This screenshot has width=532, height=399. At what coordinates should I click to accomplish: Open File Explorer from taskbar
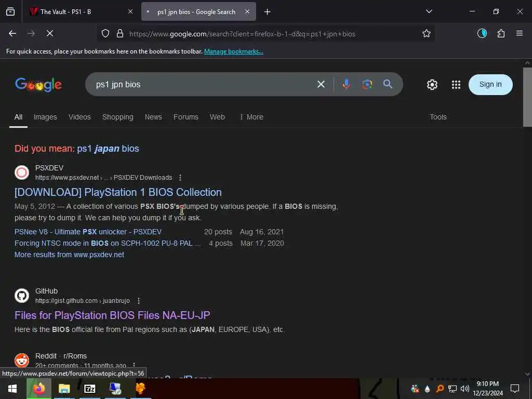(64, 389)
